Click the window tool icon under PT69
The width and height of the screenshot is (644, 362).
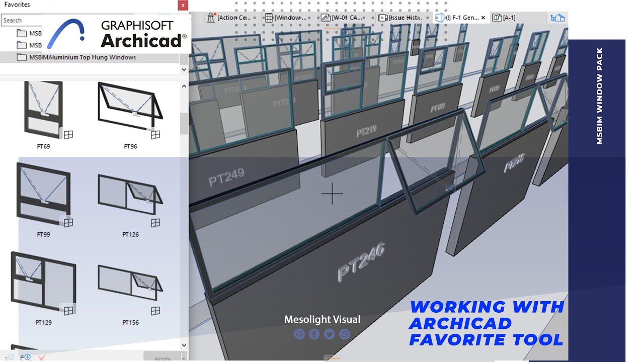tap(68, 134)
